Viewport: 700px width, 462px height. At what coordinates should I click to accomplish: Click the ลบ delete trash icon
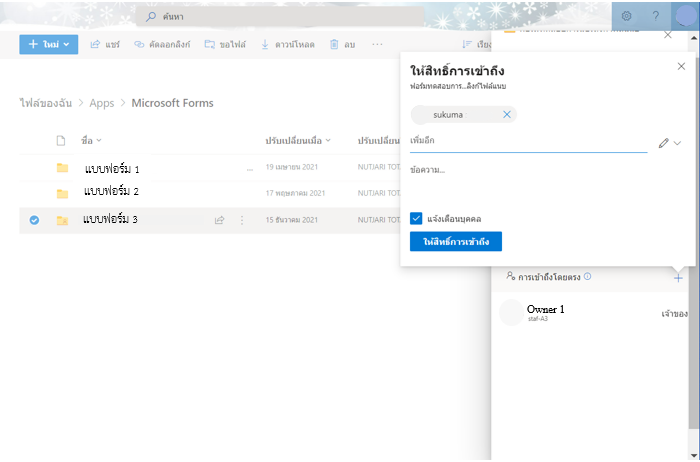pos(342,45)
